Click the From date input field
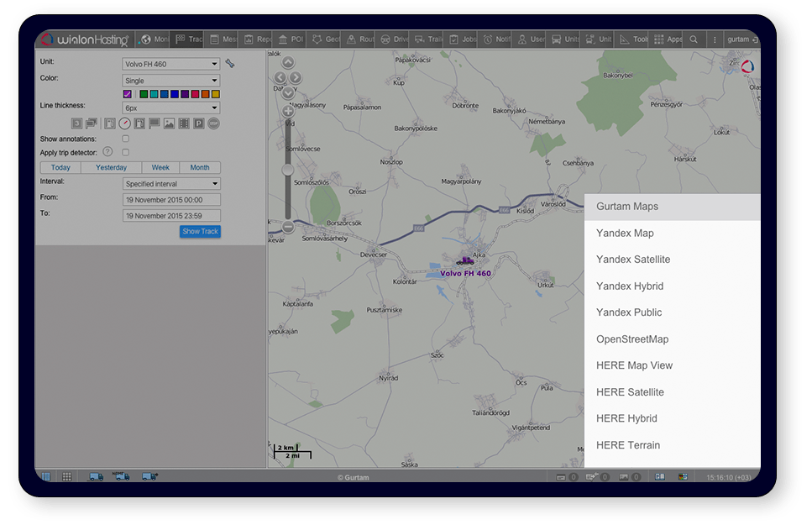Image resolution: width=812 pixels, height=525 pixels. (x=171, y=200)
